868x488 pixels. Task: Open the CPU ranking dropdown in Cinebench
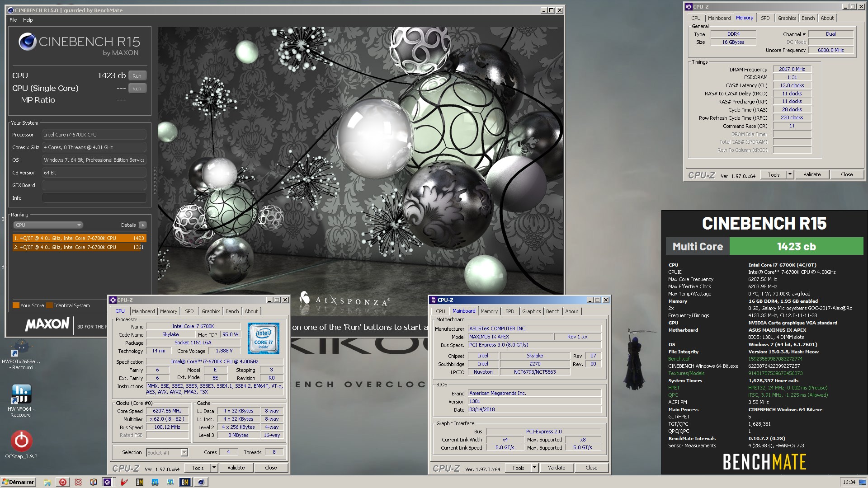tap(47, 225)
